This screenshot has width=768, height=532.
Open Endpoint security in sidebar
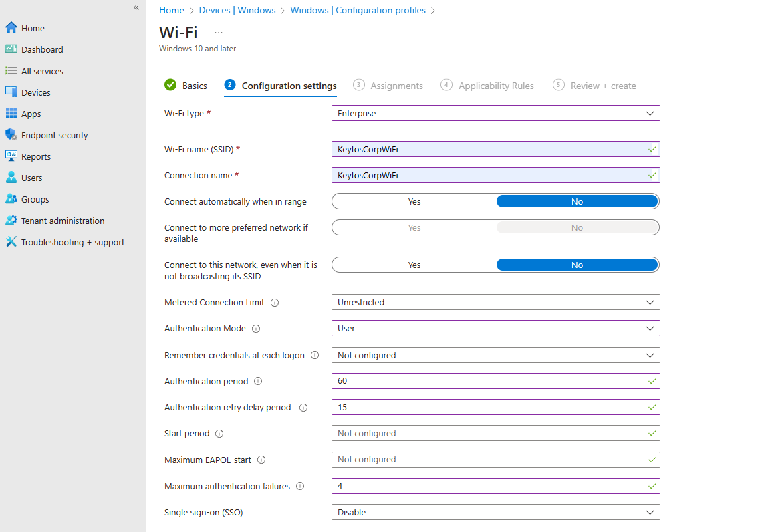[x=54, y=135]
